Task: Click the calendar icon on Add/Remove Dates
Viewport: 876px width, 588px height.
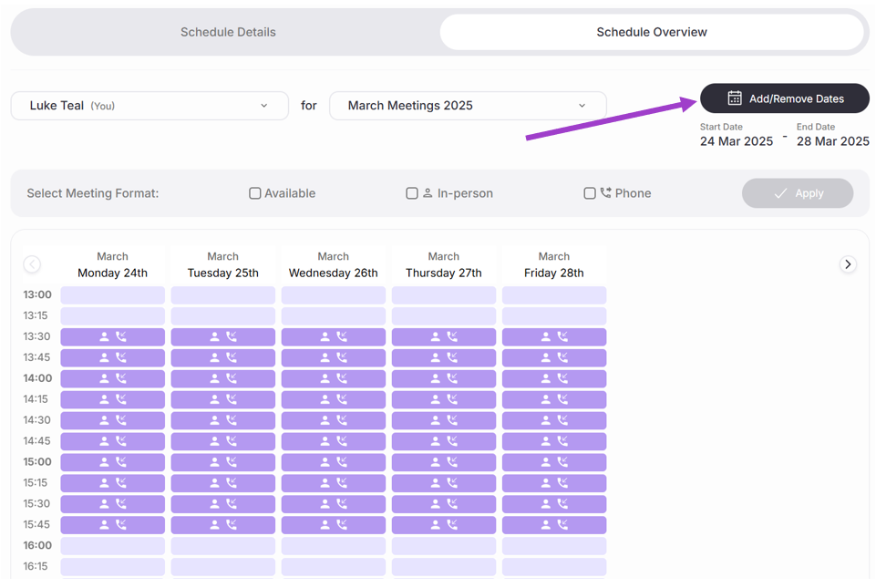Action: click(735, 98)
